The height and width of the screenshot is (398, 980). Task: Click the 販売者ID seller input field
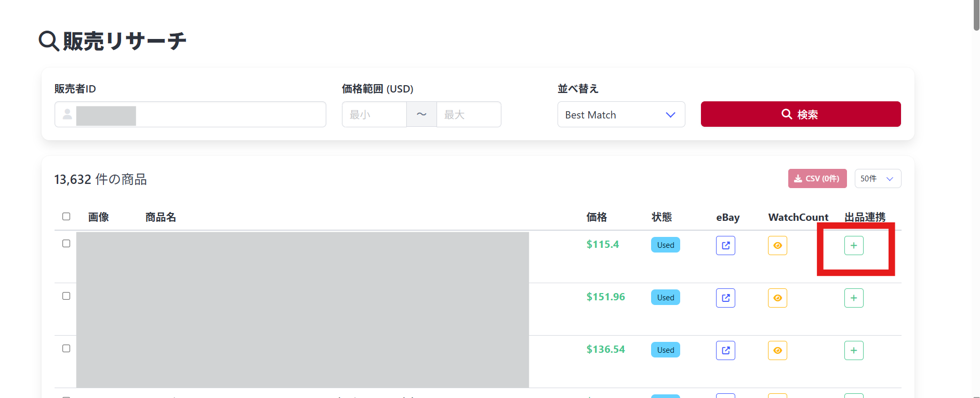pyautogui.click(x=229, y=114)
